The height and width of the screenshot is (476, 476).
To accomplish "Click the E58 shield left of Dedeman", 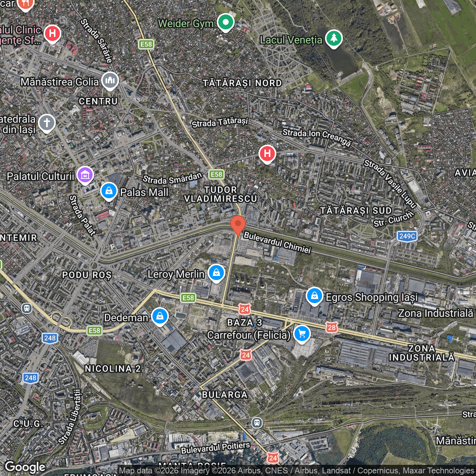I will coord(94,331).
